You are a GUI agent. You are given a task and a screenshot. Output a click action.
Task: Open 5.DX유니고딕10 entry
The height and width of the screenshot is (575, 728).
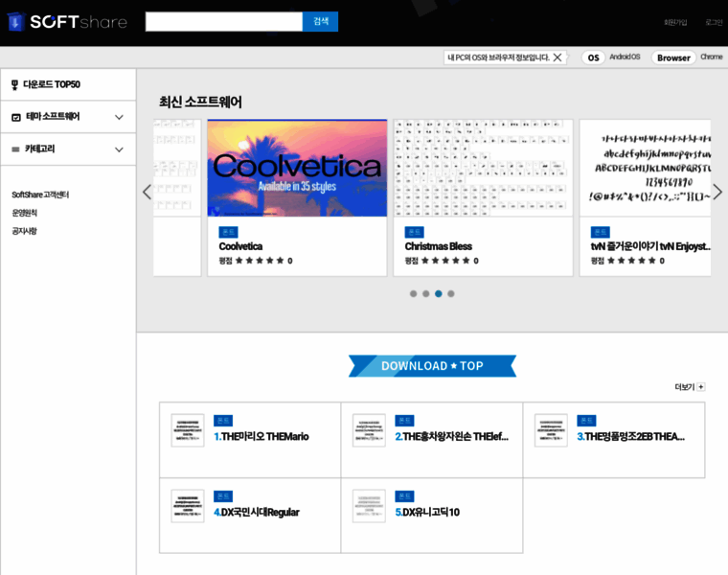point(427,513)
